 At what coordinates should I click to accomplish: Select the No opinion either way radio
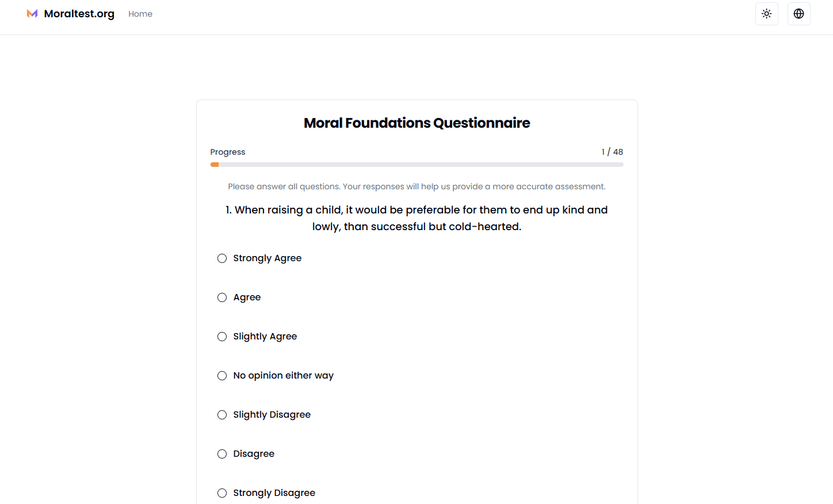coord(222,376)
